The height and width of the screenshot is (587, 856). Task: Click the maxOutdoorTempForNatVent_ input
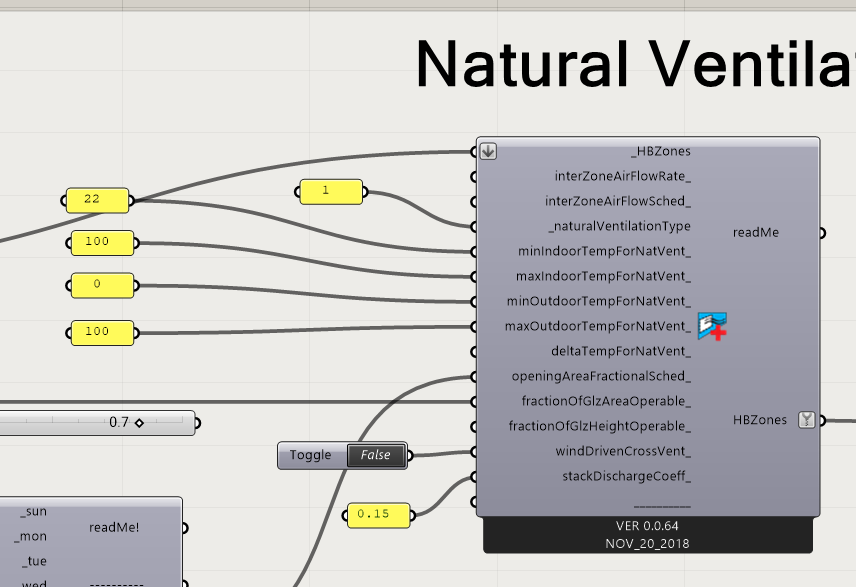[598, 327]
